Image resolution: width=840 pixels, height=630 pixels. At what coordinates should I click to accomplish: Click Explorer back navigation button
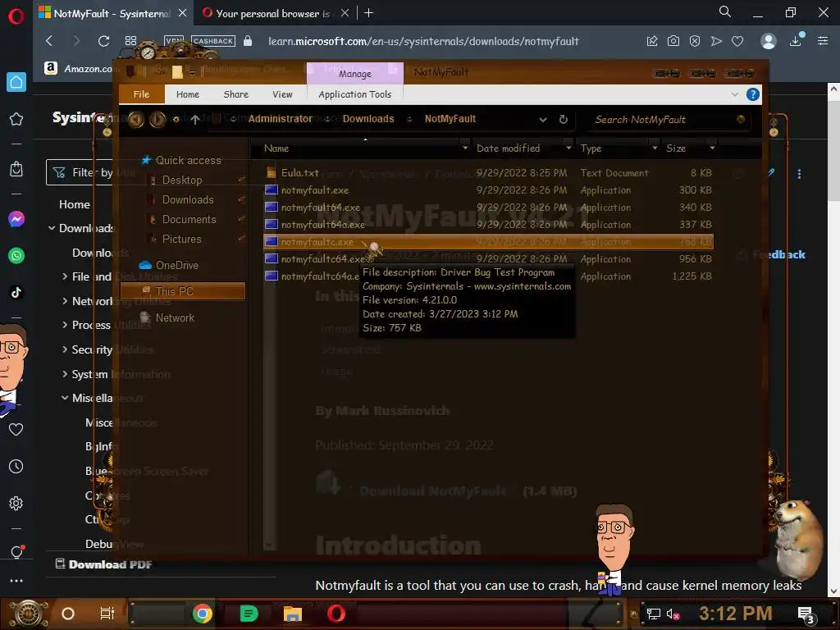(x=135, y=119)
